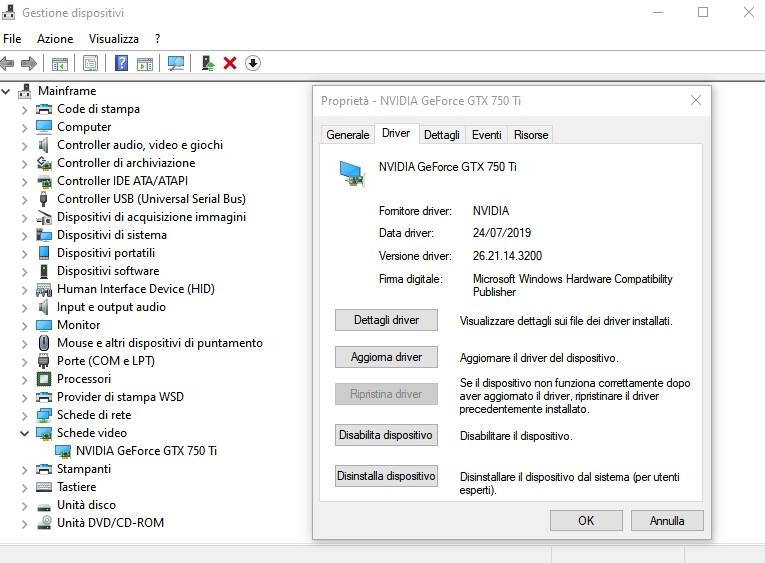This screenshot has height=563, width=765.
Task: Click the show/hide console tree icon
Action: (x=60, y=63)
